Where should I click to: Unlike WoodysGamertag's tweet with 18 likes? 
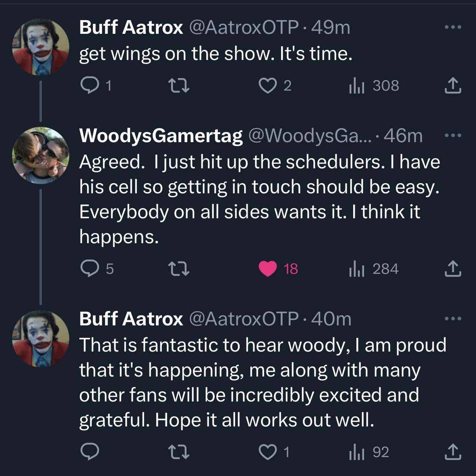[267, 269]
